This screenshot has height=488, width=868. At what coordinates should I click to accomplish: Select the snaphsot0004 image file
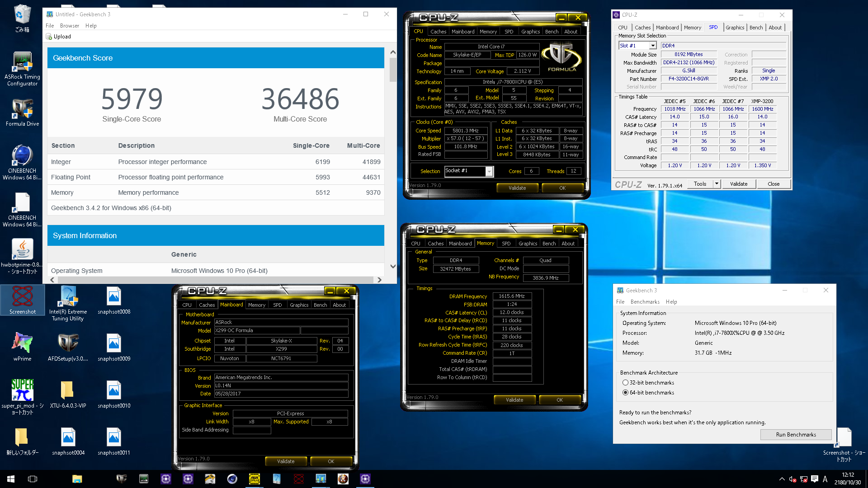[x=68, y=441]
